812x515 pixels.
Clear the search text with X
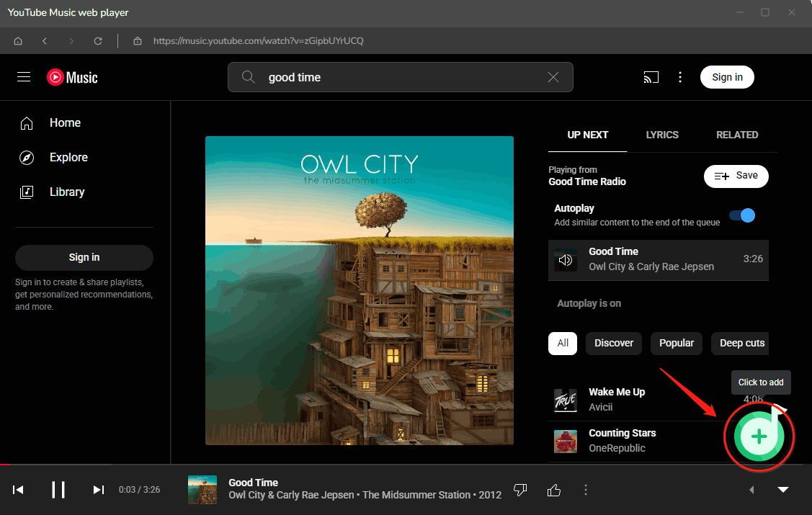(x=553, y=77)
